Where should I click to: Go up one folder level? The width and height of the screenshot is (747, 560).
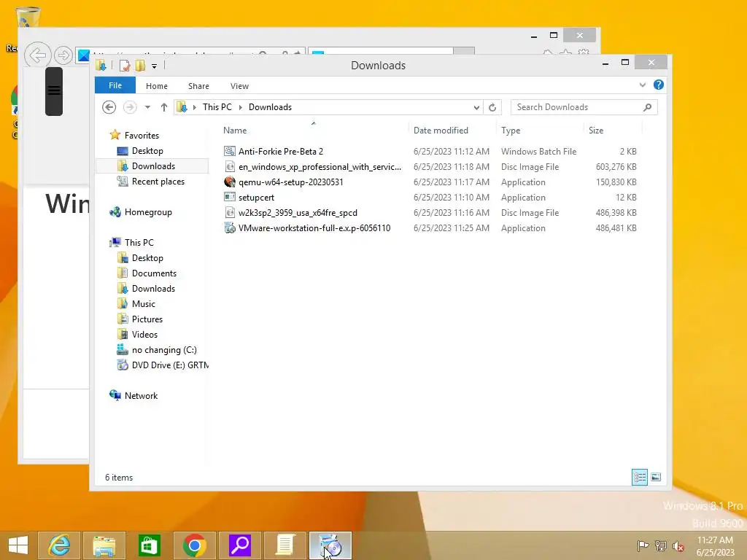[164, 107]
